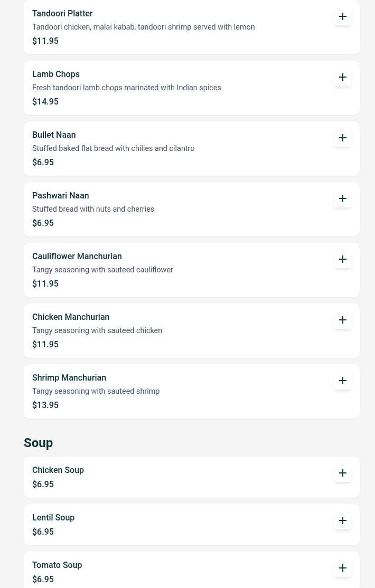Click the Pashwari Naan description text

coord(93,209)
